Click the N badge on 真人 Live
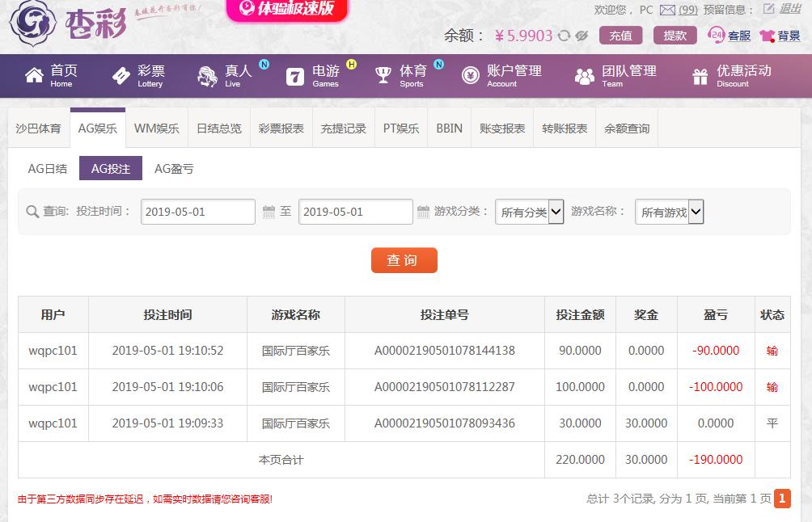Screen dimensions: 812x522 pos(264,64)
